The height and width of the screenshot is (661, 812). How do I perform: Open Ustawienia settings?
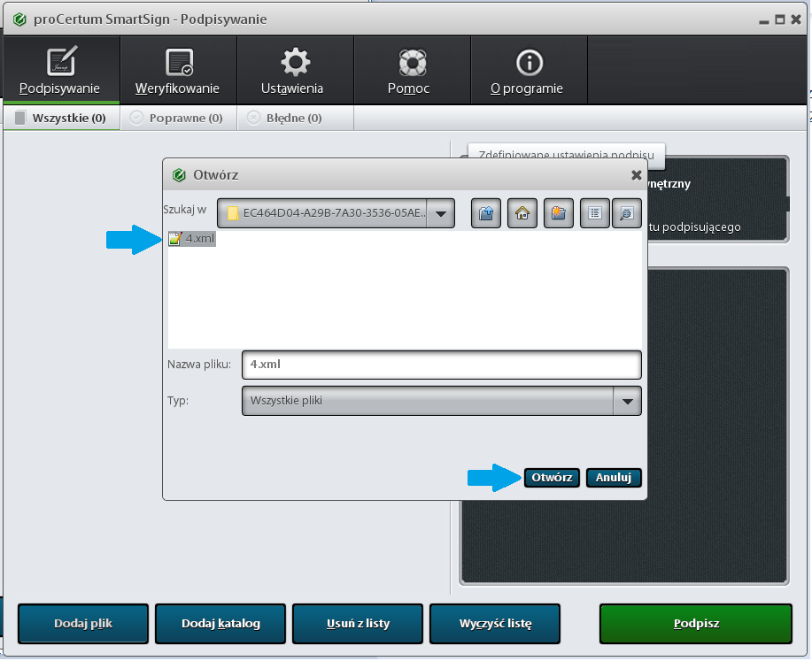point(295,71)
